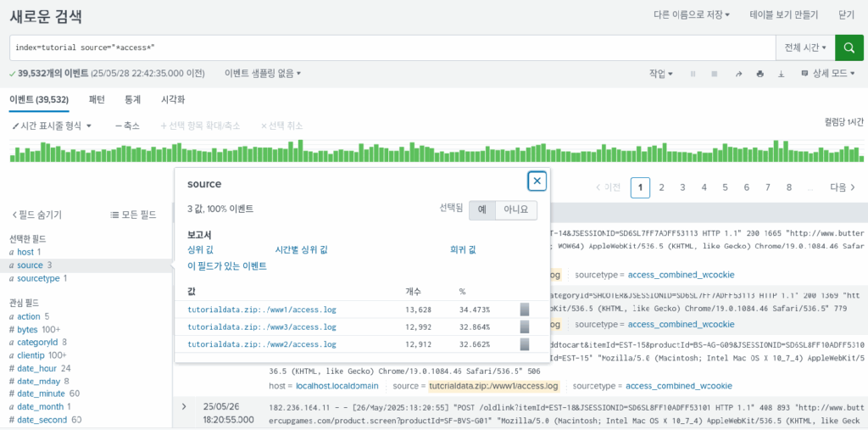Screen dimensions: 868x430
Task: Open categoryId field in sidebar
Action: (37, 343)
